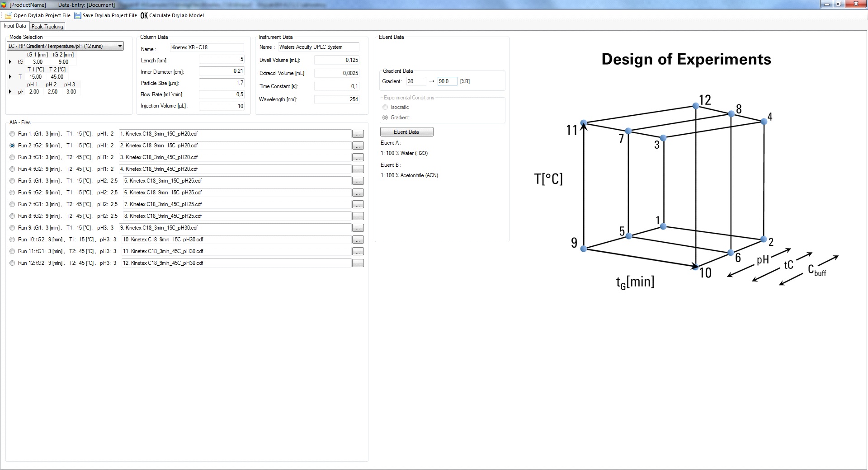
Task: Browse file for Run 5 with ellipsis button
Action: [358, 181]
